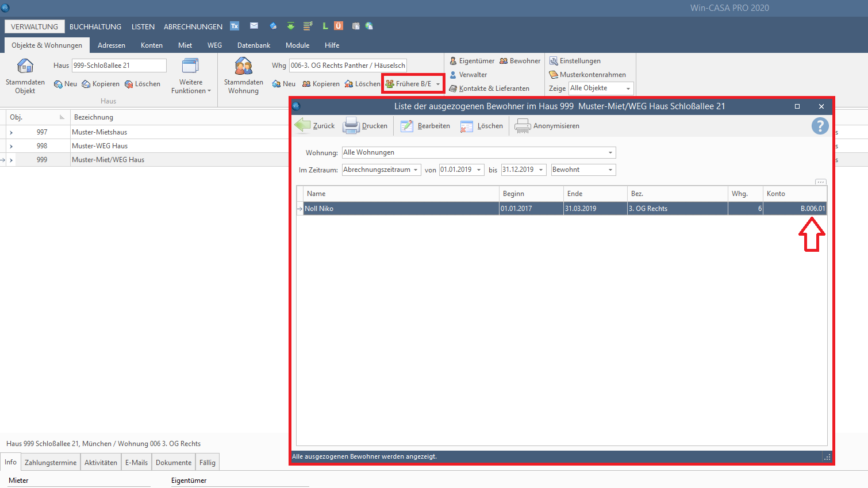Open Eigentümer in the ribbon
This screenshot has height=488, width=868.
(x=472, y=61)
